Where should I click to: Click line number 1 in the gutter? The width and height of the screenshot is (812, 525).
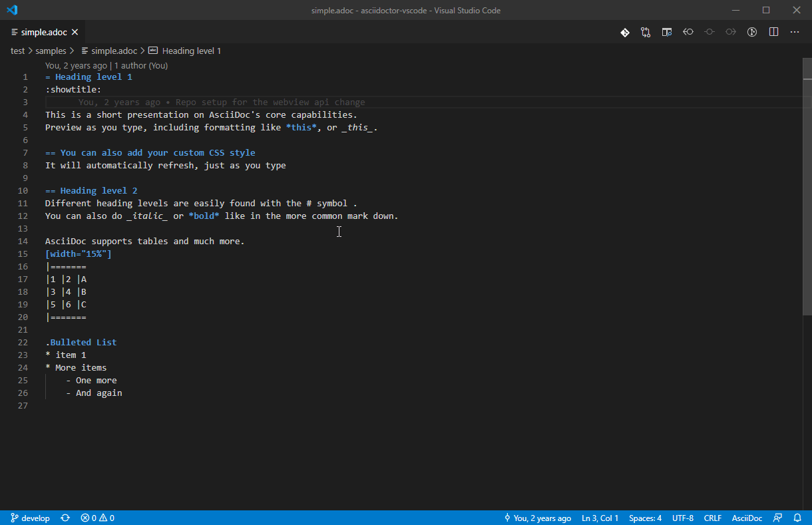click(x=25, y=77)
